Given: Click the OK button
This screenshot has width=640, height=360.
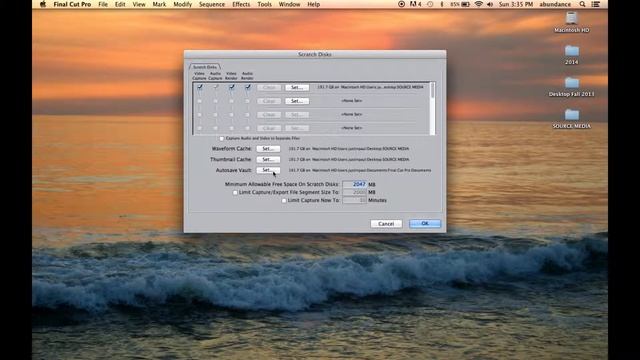Looking at the screenshot, I should click(x=425, y=223).
